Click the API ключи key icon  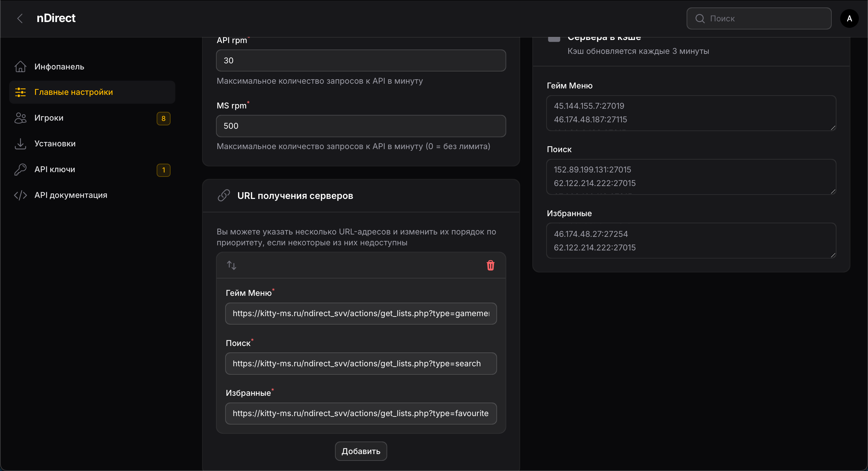pyautogui.click(x=20, y=169)
